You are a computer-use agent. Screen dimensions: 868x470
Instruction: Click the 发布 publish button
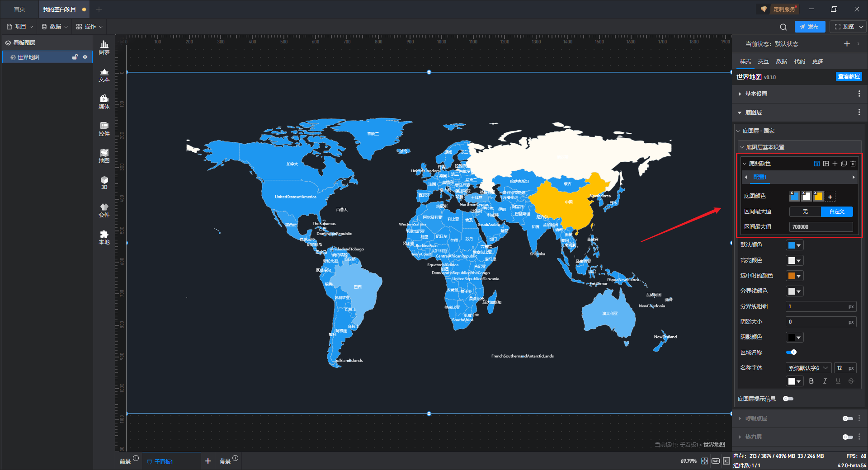click(x=810, y=27)
